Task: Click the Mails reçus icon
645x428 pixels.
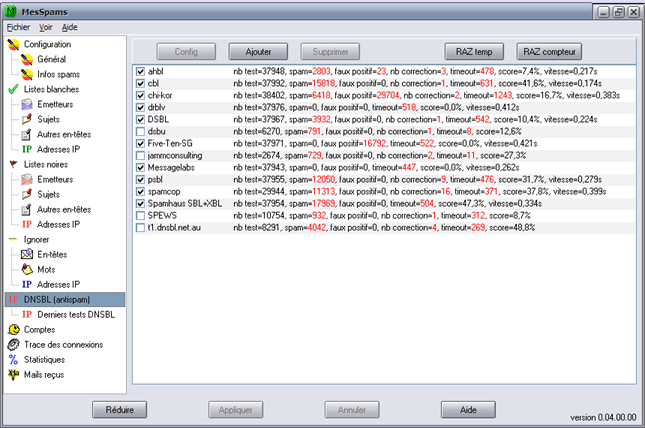Action: tap(13, 374)
